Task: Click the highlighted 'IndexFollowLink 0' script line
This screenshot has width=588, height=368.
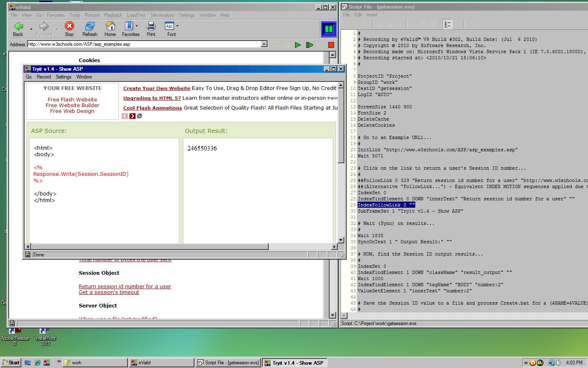Action: pos(386,205)
